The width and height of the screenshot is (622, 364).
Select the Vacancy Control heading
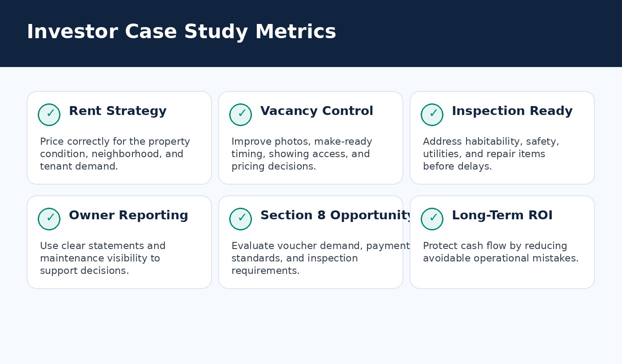coord(317,111)
